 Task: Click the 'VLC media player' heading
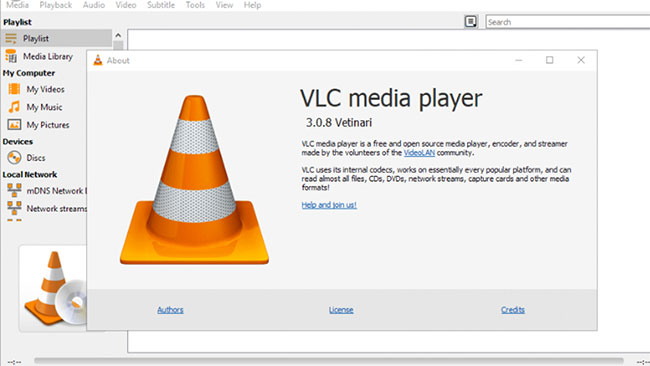[391, 99]
